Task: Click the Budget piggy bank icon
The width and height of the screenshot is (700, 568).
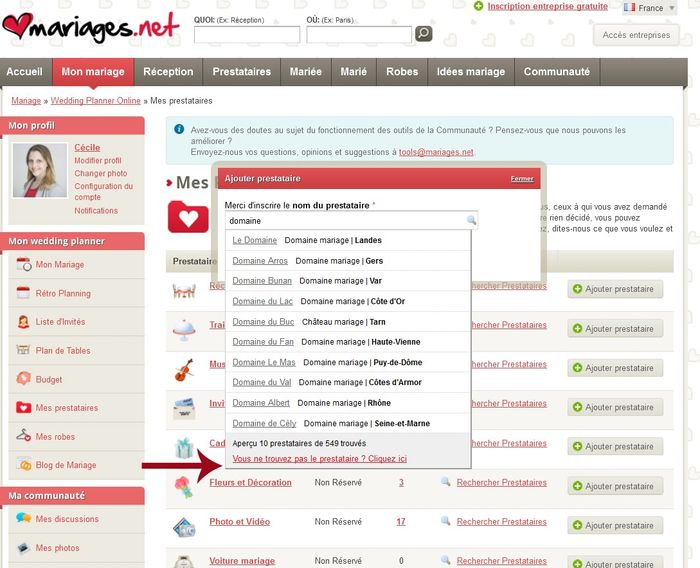Action: (x=23, y=379)
